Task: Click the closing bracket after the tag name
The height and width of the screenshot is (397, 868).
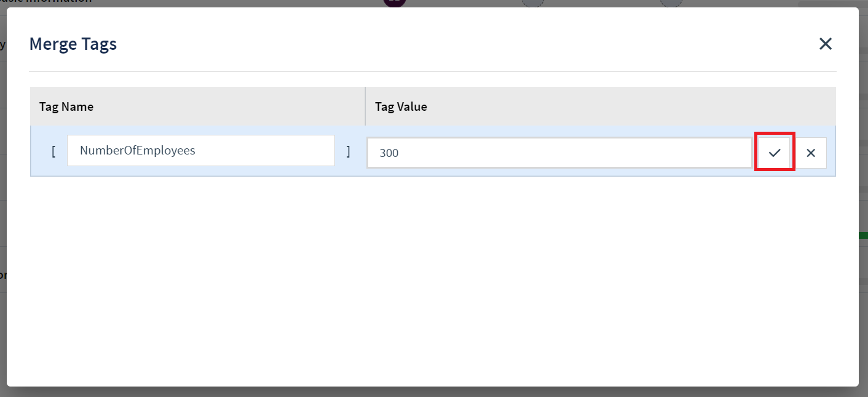Action: click(x=349, y=151)
